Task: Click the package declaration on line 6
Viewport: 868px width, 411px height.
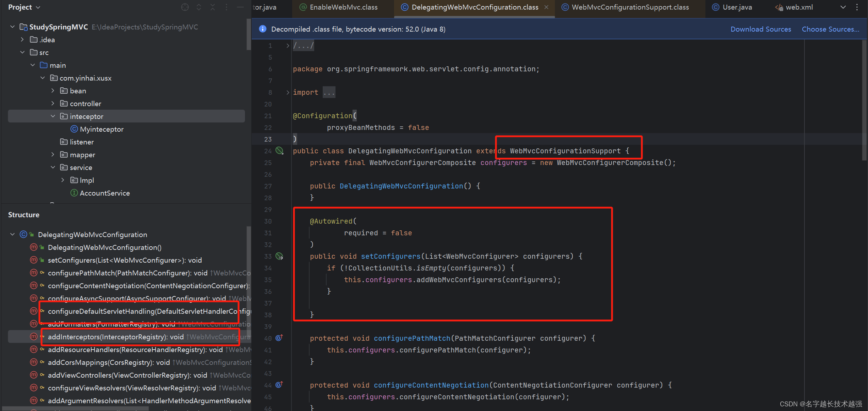Action: 416,69
